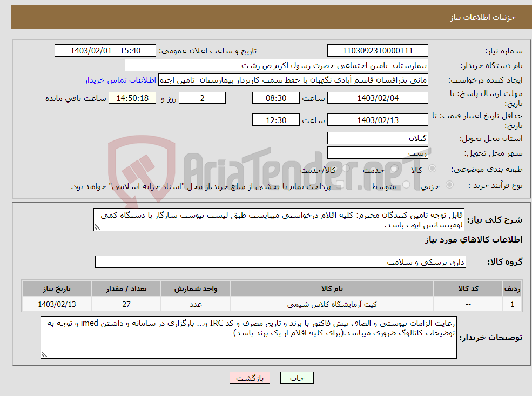Click the تاریخ نیاز column header
Image resolution: width=532 pixels, height=396 pixels.
coord(57,289)
